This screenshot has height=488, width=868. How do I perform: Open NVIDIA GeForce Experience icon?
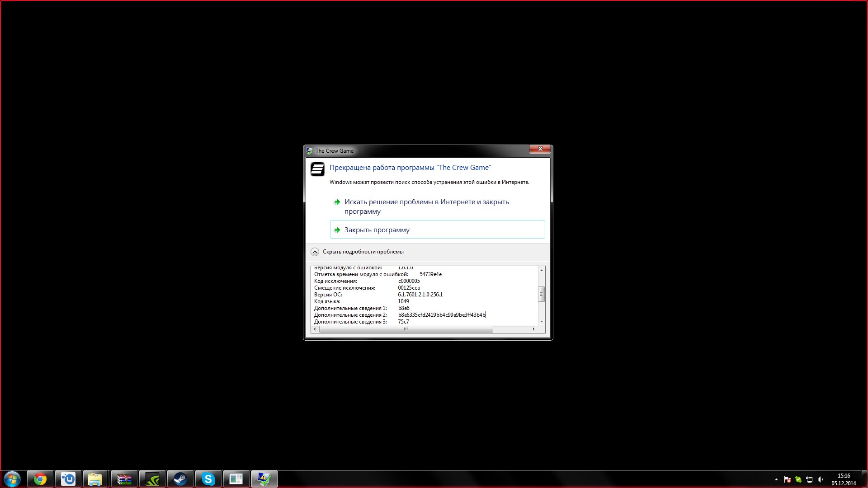(x=152, y=479)
